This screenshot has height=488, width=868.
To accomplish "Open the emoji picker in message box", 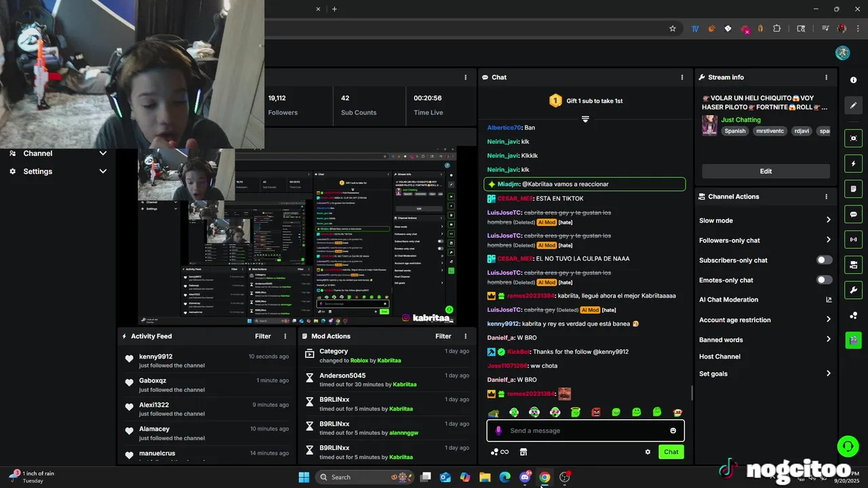I will 673,430.
